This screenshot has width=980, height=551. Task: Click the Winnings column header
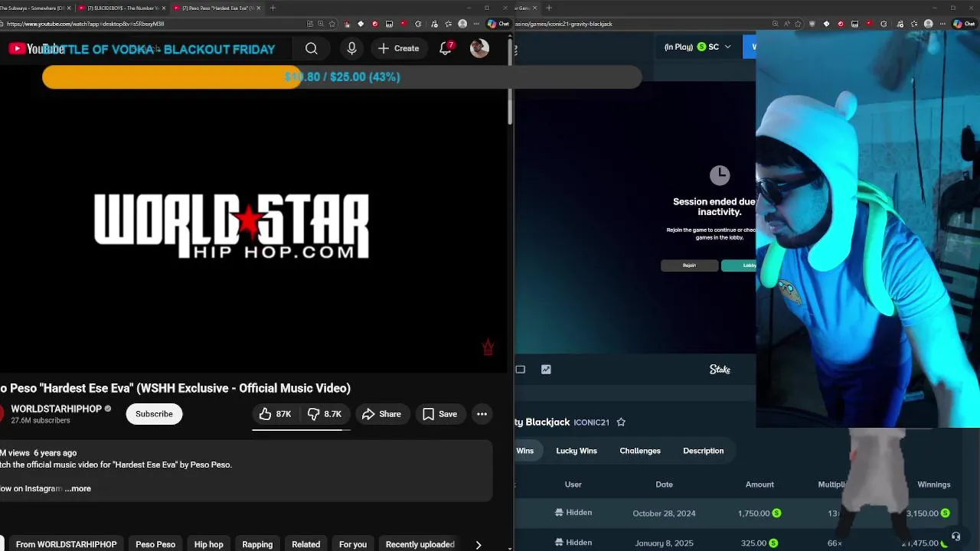coord(933,484)
